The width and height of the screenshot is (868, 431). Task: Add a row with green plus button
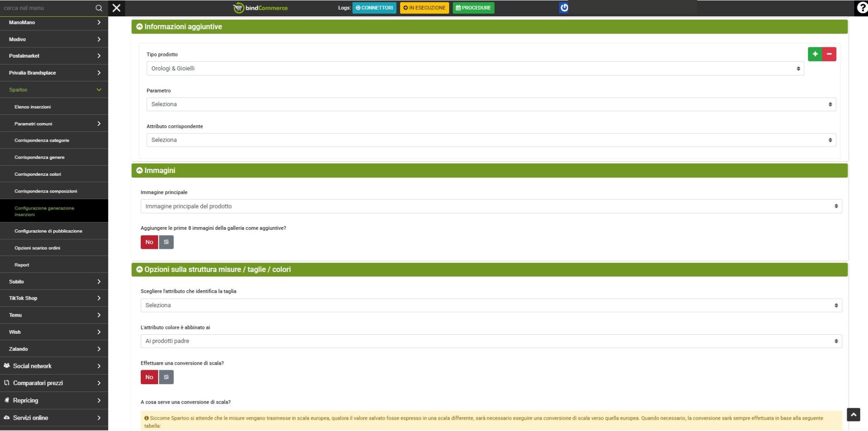815,54
